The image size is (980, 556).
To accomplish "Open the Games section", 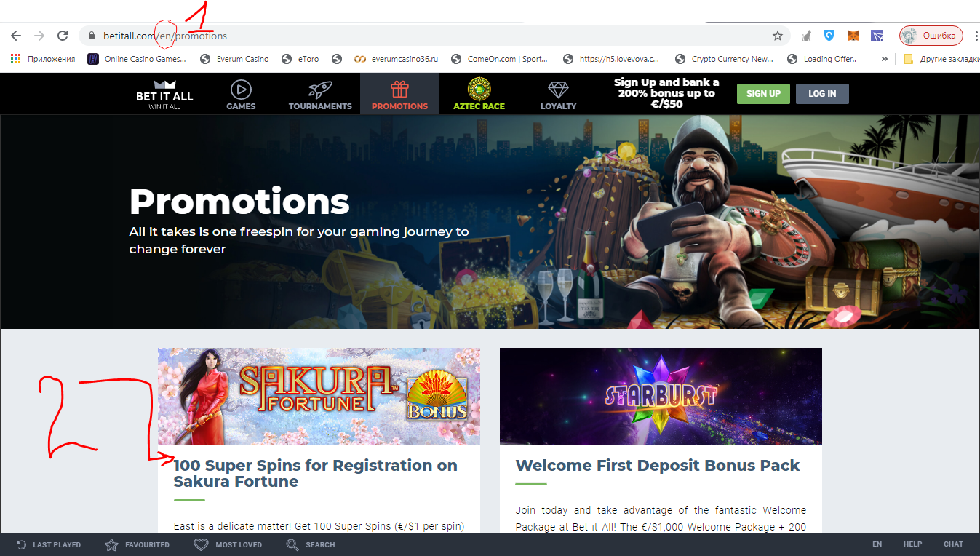I will pyautogui.click(x=241, y=94).
